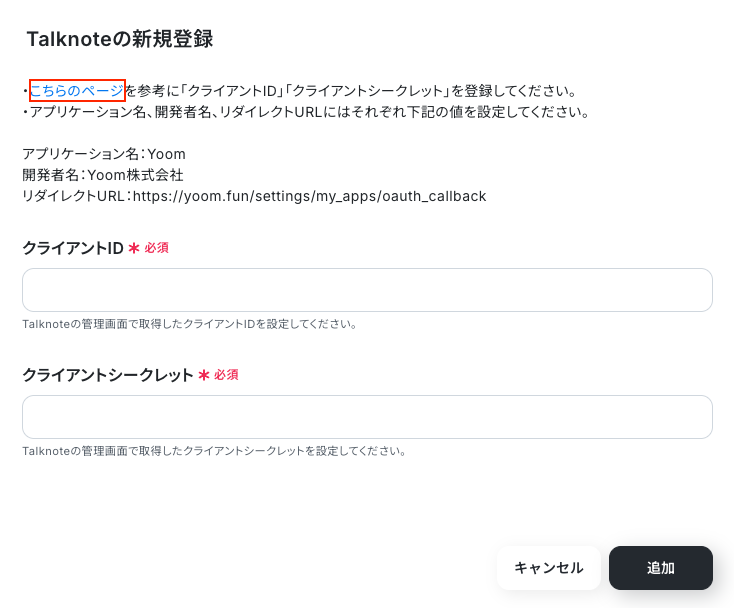Click the helper text under クライアントシークレット field
734x608 pixels.
click(214, 451)
